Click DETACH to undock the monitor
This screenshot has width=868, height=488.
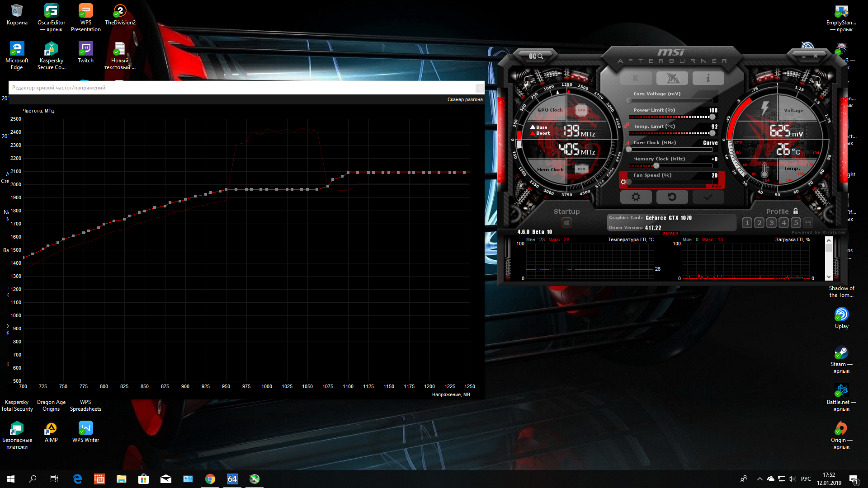point(670,234)
